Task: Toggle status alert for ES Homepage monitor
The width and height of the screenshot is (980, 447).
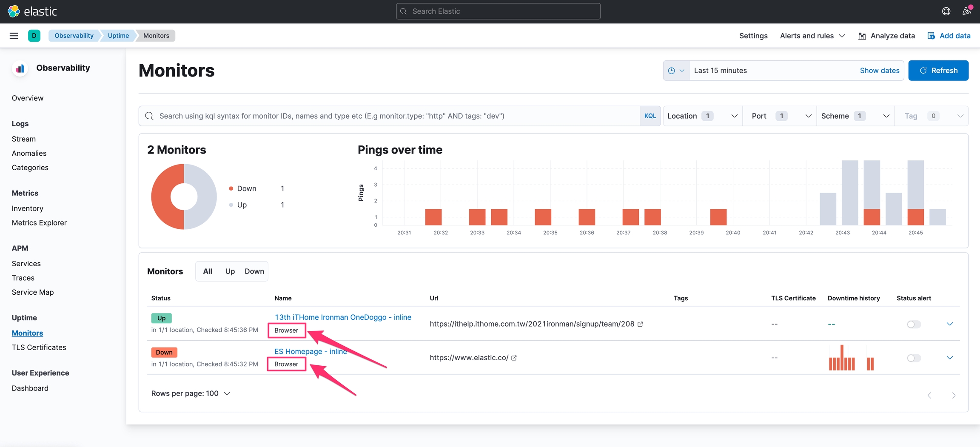Action: point(914,358)
